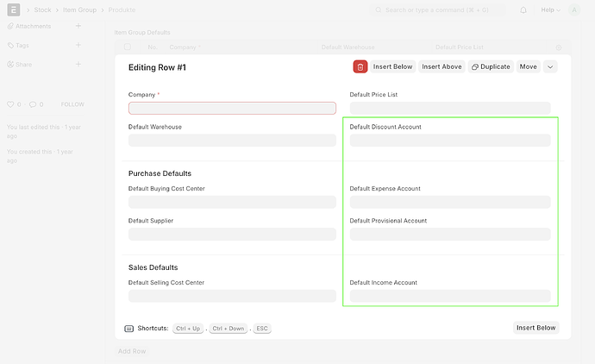Image resolution: width=595 pixels, height=364 pixels.
Task: Focus the Company input field
Action: coord(232,108)
